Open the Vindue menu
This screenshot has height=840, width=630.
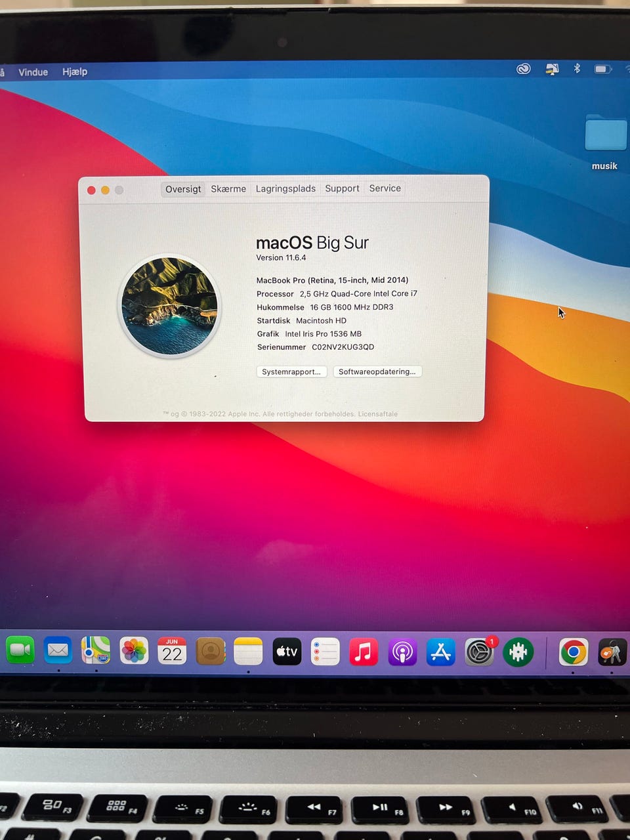(x=33, y=72)
